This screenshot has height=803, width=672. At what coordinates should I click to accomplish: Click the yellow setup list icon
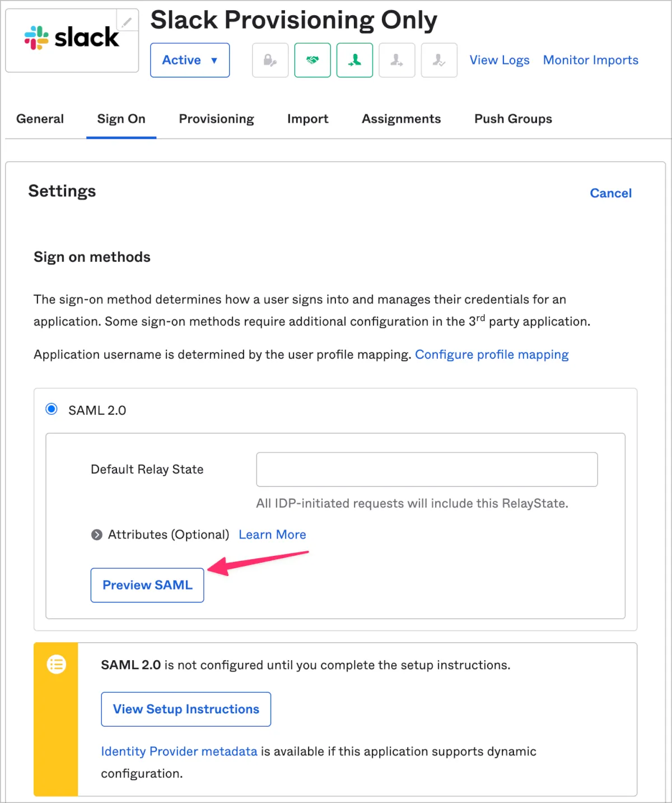click(x=56, y=665)
